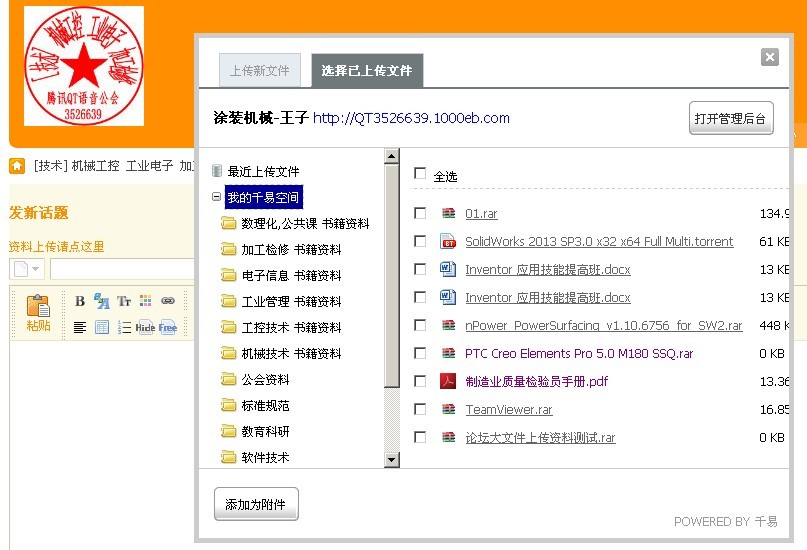Tick the checkbox next to 01.rar
Viewport: 807px width, 550px height.
pos(420,213)
